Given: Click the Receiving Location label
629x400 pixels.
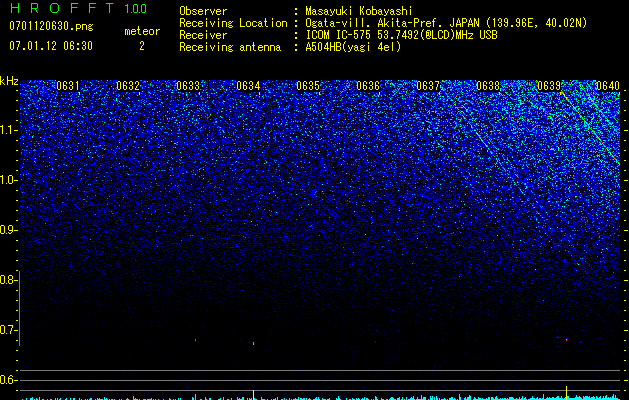Looking at the screenshot, I should pyautogui.click(x=233, y=23).
